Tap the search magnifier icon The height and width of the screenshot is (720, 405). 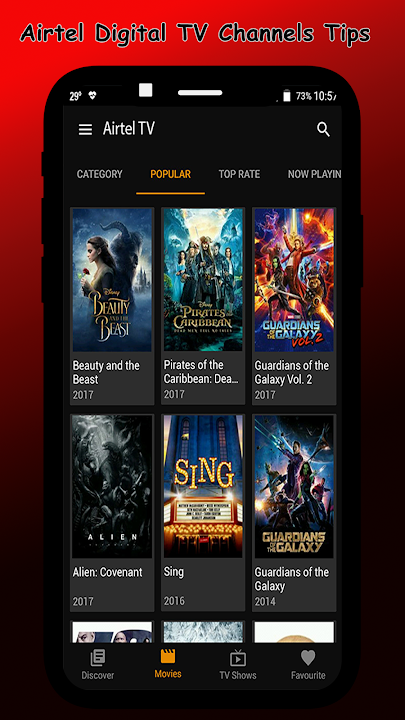tap(323, 130)
